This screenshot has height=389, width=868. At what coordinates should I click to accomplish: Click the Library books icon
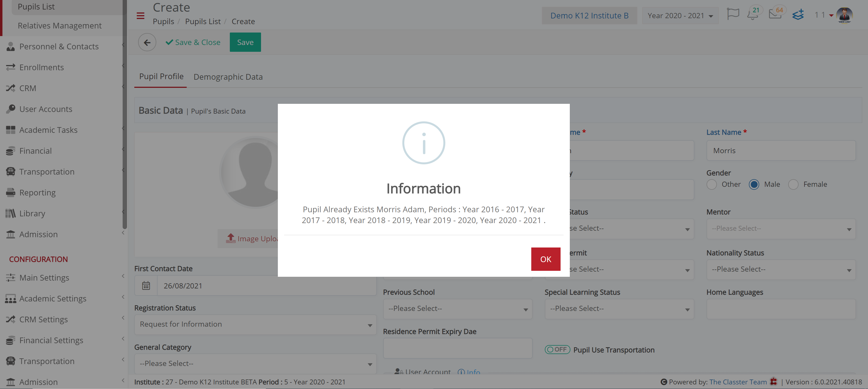point(10,213)
